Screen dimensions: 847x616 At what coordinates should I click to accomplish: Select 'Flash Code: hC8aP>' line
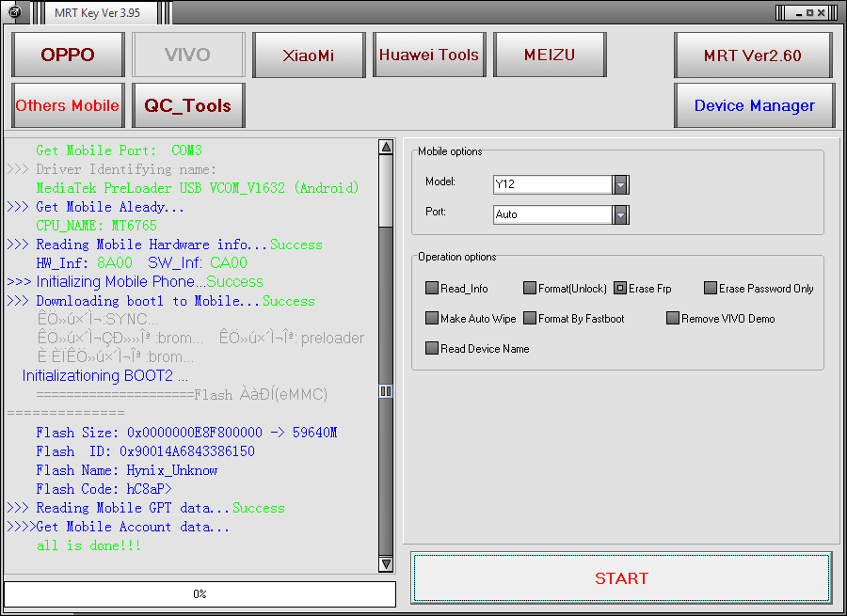pyautogui.click(x=104, y=489)
